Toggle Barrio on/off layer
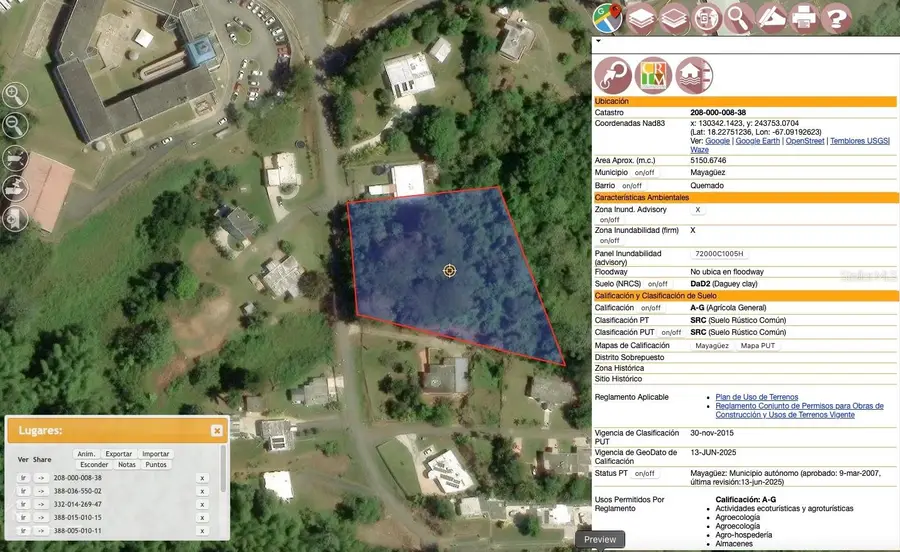The width and height of the screenshot is (900, 552). tap(632, 186)
